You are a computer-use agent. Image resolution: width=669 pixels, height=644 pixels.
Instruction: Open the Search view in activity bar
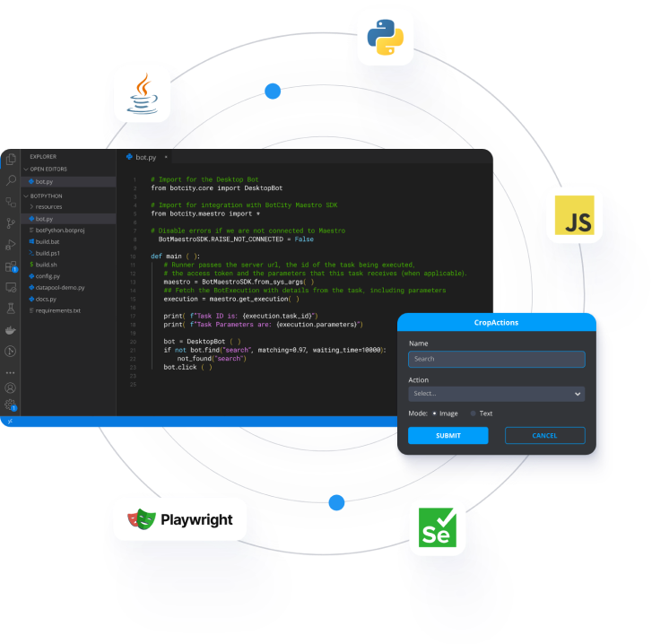click(x=11, y=180)
